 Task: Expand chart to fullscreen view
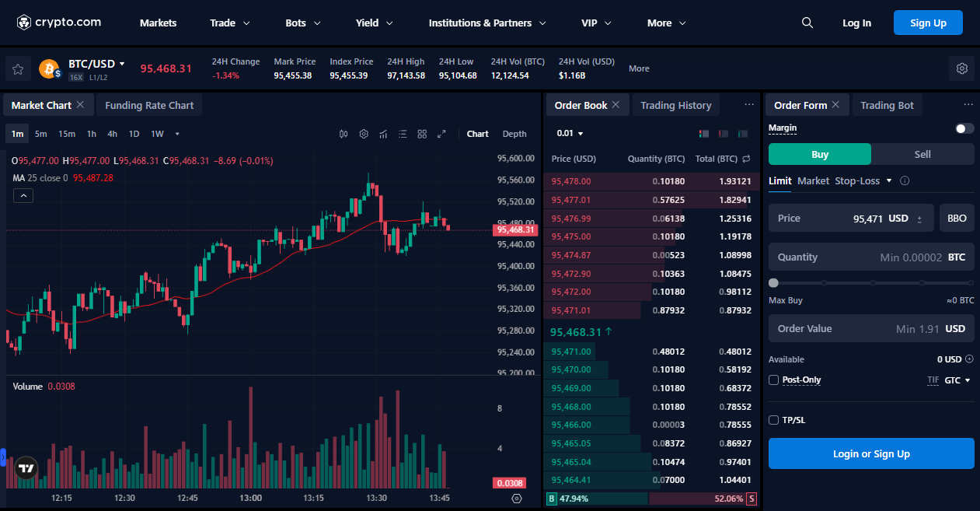[x=441, y=134]
